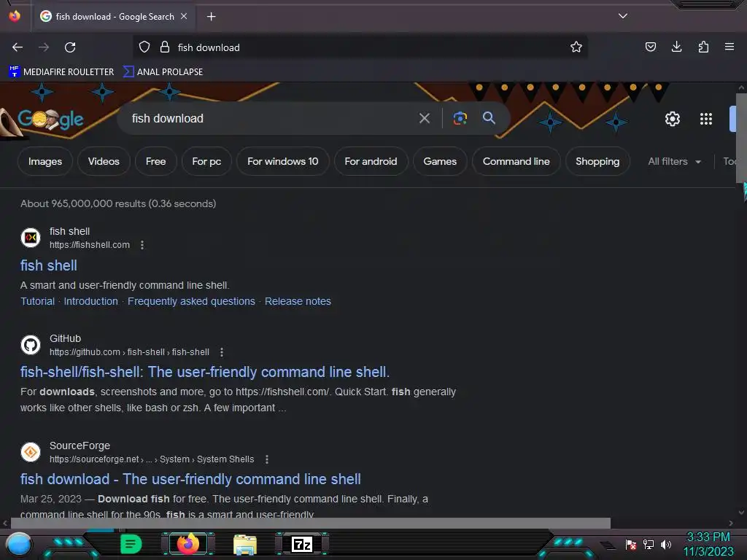Open the Introduction sitelink

tap(91, 301)
